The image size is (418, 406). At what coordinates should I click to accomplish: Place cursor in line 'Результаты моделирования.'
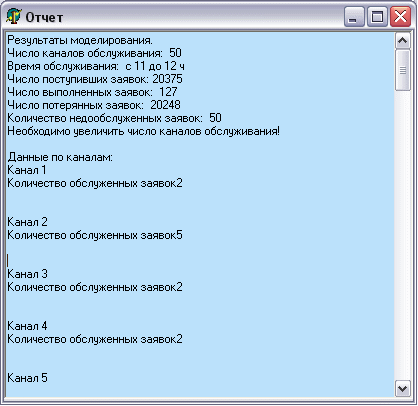[80, 40]
